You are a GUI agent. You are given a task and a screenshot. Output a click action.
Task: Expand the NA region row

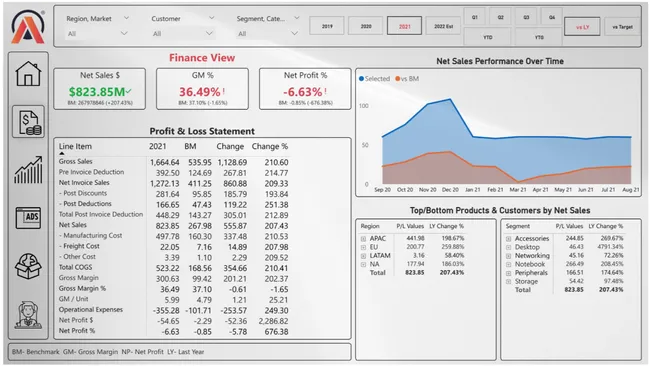point(363,264)
